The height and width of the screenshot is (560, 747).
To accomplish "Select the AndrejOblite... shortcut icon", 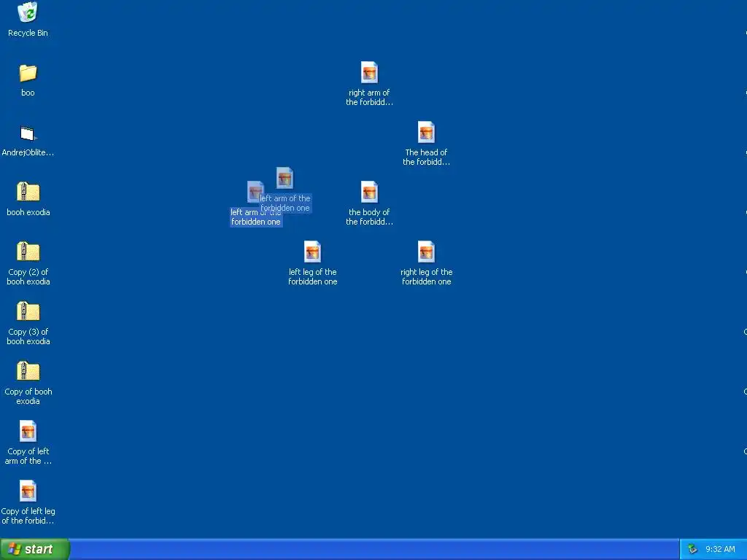I will pyautogui.click(x=28, y=133).
